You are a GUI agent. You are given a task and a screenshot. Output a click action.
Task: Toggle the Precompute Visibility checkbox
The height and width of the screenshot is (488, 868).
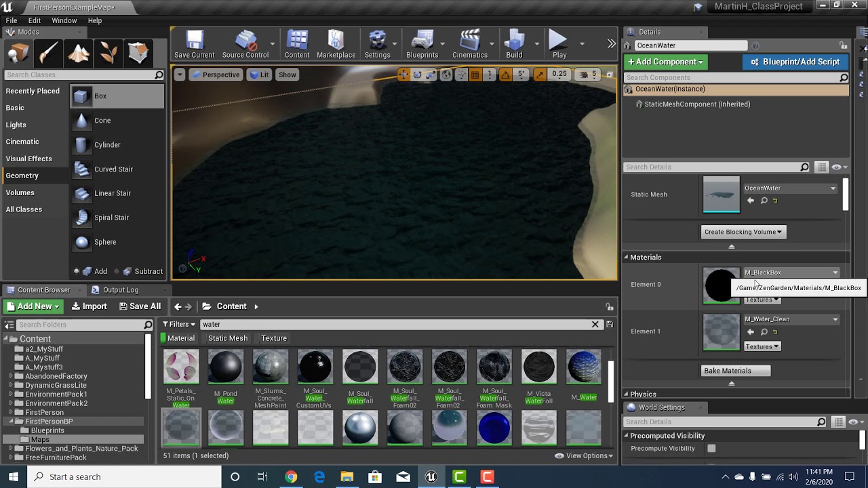tap(711, 448)
